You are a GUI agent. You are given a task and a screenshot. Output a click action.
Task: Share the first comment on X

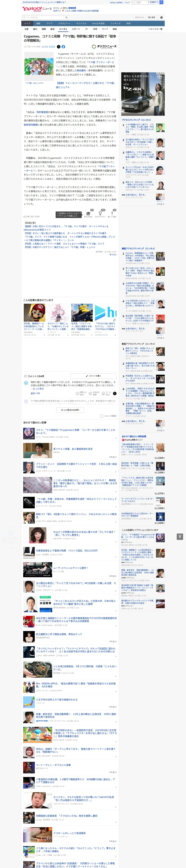click(115, 393)
